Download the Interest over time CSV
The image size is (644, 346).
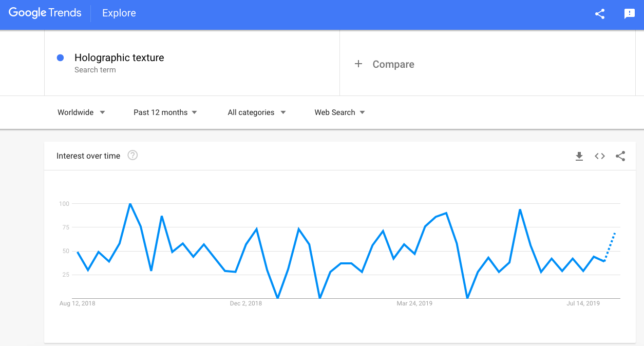tap(579, 156)
